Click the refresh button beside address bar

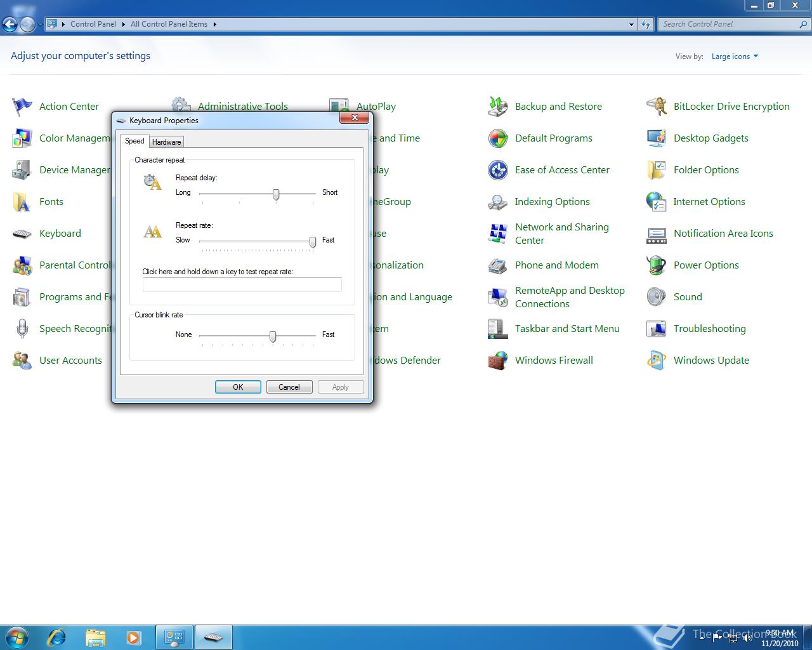point(646,24)
